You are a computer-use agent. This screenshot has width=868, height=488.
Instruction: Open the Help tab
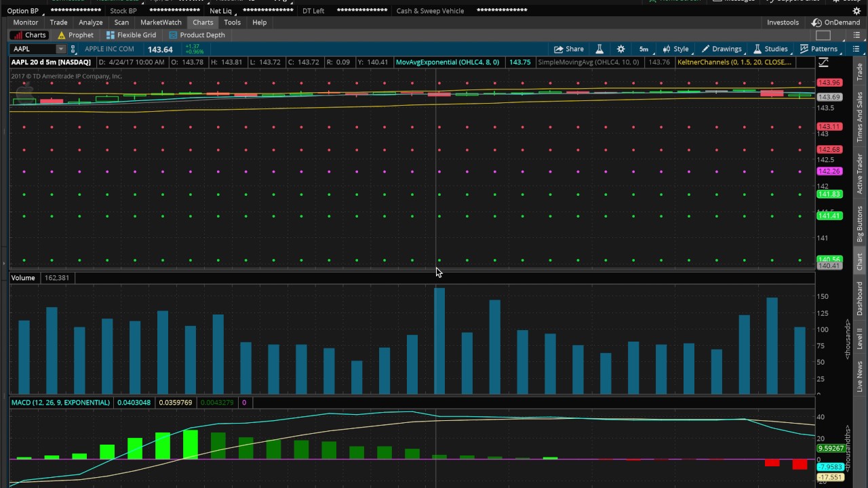coord(259,22)
